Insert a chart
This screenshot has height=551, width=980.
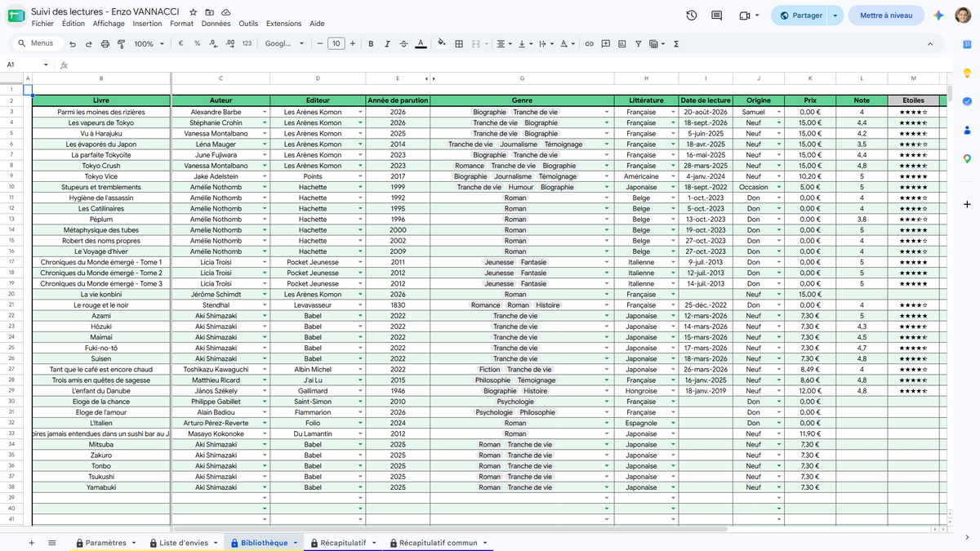point(621,44)
